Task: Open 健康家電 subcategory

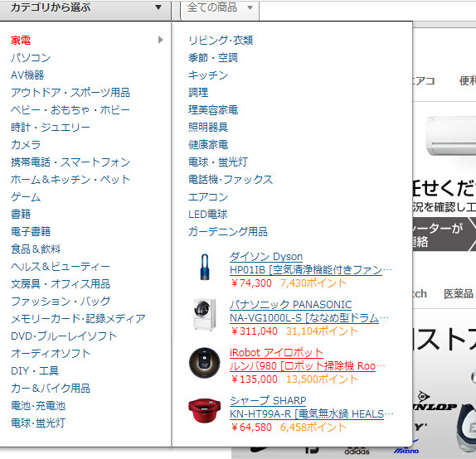Action: click(208, 144)
